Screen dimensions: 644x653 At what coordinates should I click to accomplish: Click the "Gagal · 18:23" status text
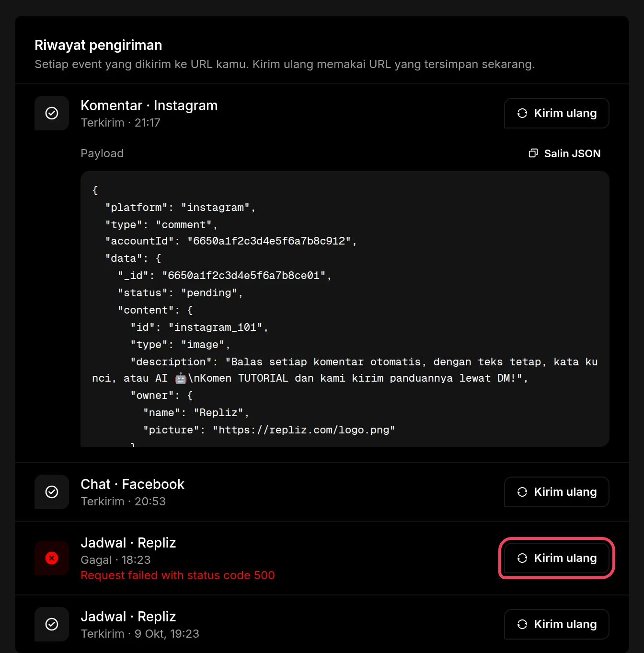pos(115,560)
